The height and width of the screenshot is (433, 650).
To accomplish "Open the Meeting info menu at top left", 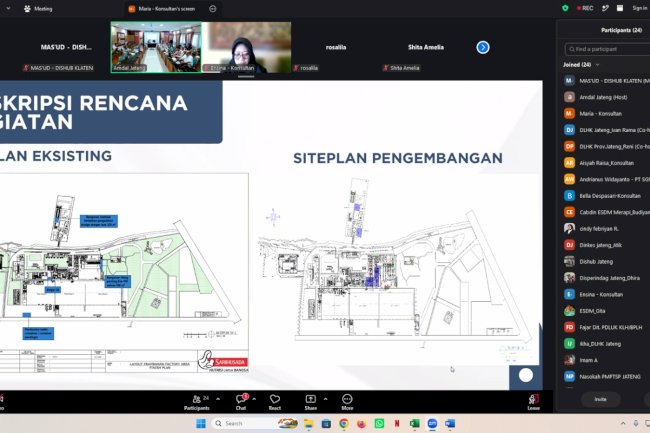I will 38,9.
